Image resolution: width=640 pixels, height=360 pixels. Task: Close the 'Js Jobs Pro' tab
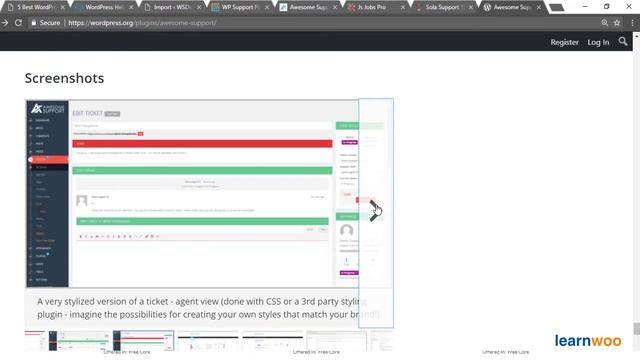point(402,7)
